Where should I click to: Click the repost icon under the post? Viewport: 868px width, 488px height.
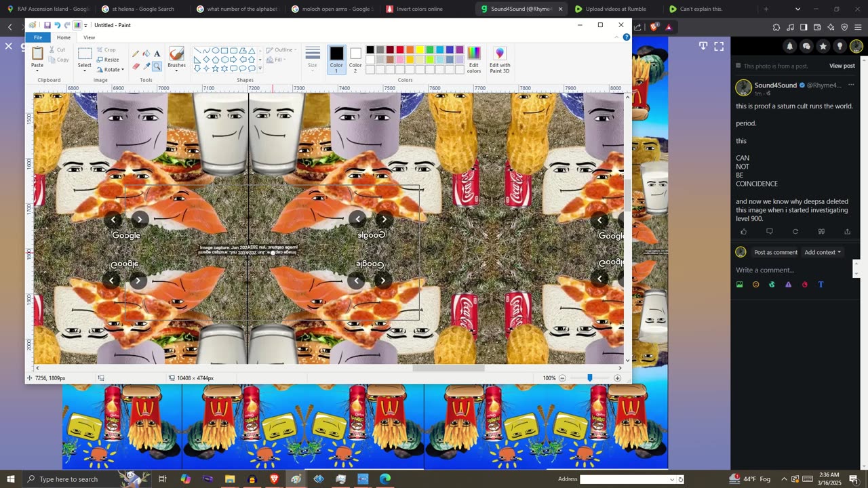coord(795,232)
